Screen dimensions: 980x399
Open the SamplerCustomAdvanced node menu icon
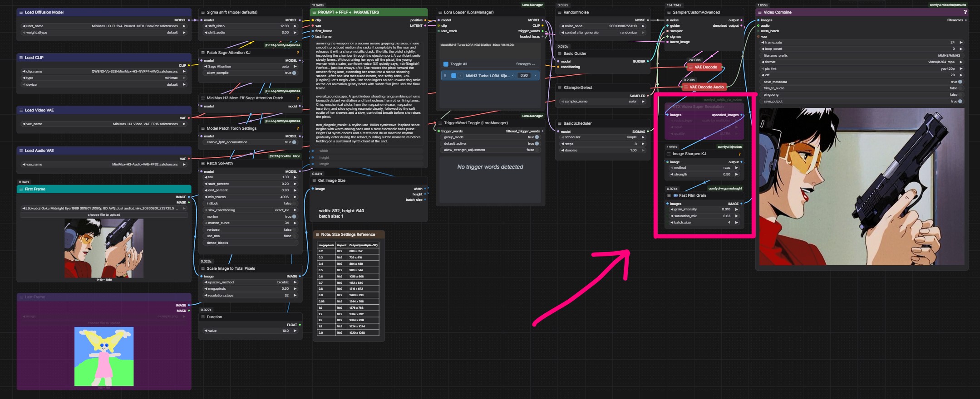[x=669, y=12]
